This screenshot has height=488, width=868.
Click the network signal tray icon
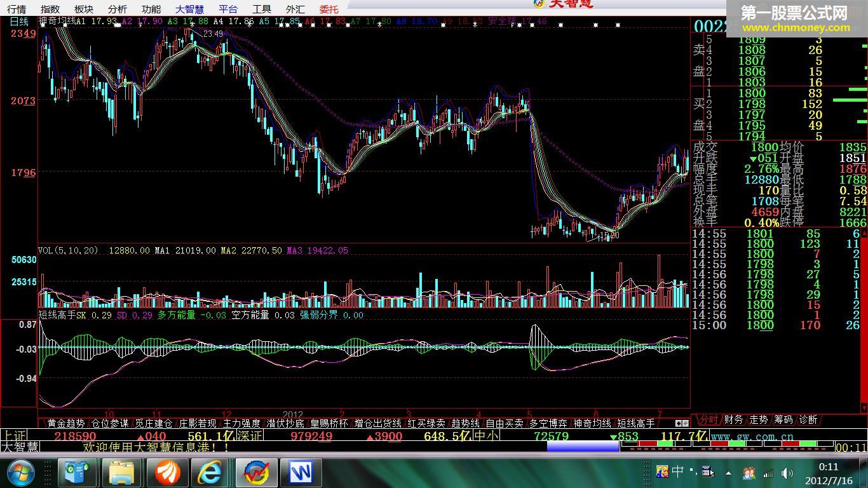[769, 473]
